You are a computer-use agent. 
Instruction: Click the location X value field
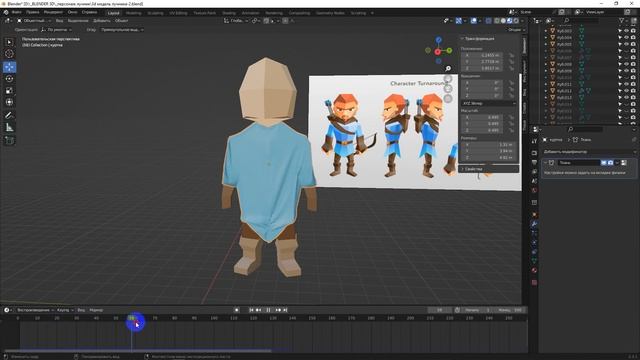[482, 55]
